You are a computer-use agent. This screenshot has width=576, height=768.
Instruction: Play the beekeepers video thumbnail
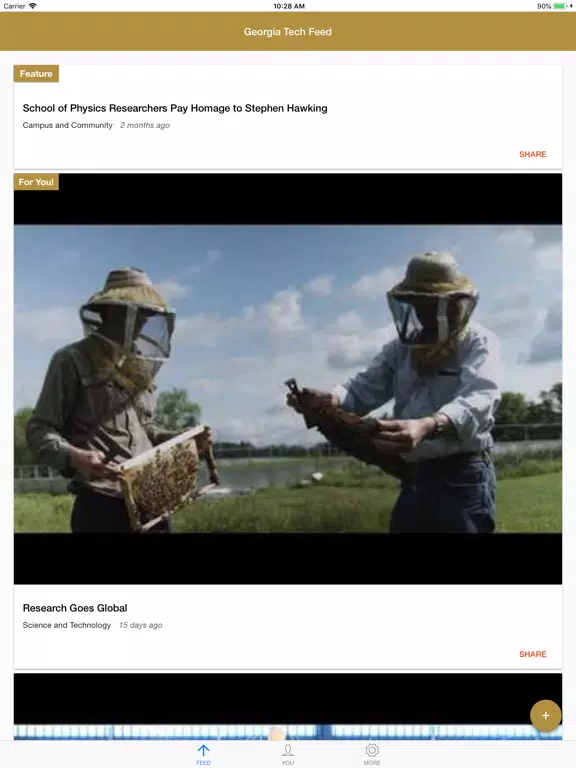pos(288,379)
